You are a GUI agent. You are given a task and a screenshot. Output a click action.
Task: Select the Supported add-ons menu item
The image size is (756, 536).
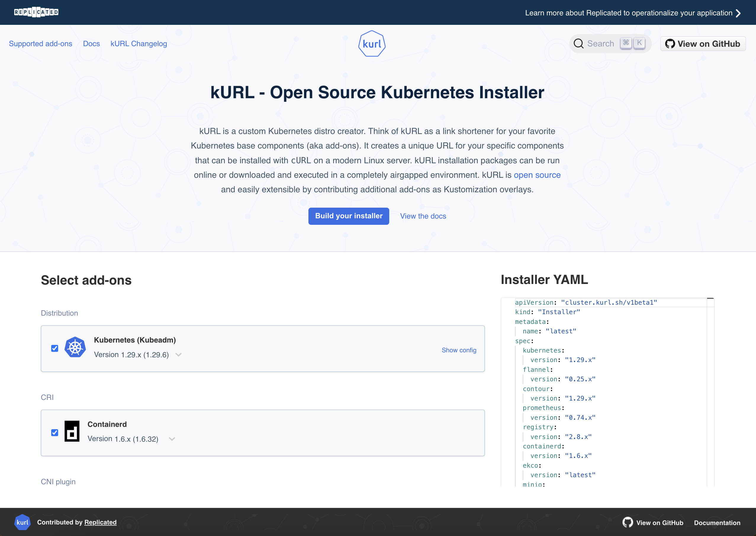(41, 43)
